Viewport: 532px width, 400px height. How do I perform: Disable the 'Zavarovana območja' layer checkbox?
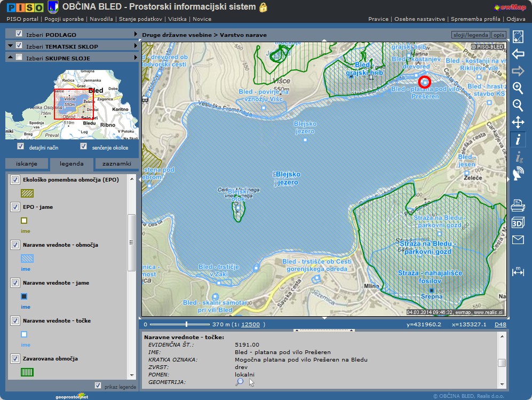(x=15, y=358)
